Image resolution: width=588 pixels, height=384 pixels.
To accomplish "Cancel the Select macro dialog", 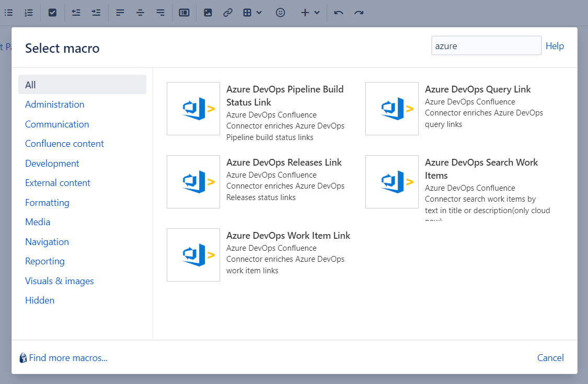I will [x=550, y=357].
